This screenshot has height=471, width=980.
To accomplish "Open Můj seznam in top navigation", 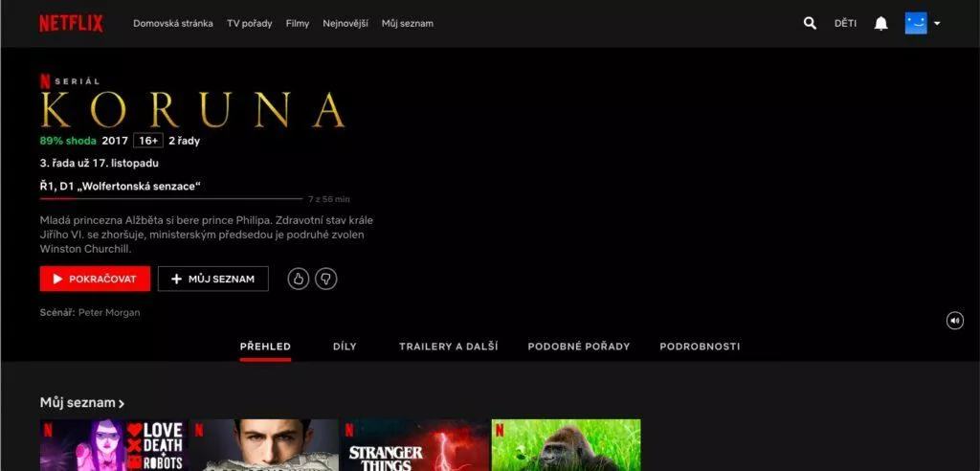I will pyautogui.click(x=408, y=24).
